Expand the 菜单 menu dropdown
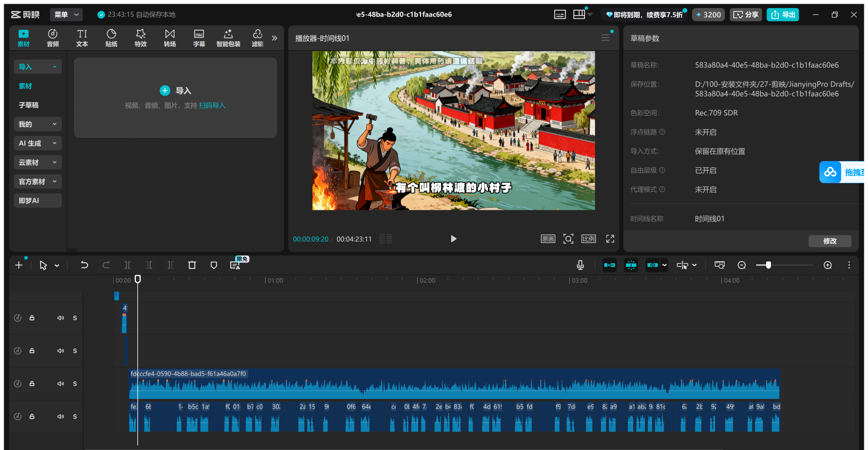 click(x=66, y=15)
